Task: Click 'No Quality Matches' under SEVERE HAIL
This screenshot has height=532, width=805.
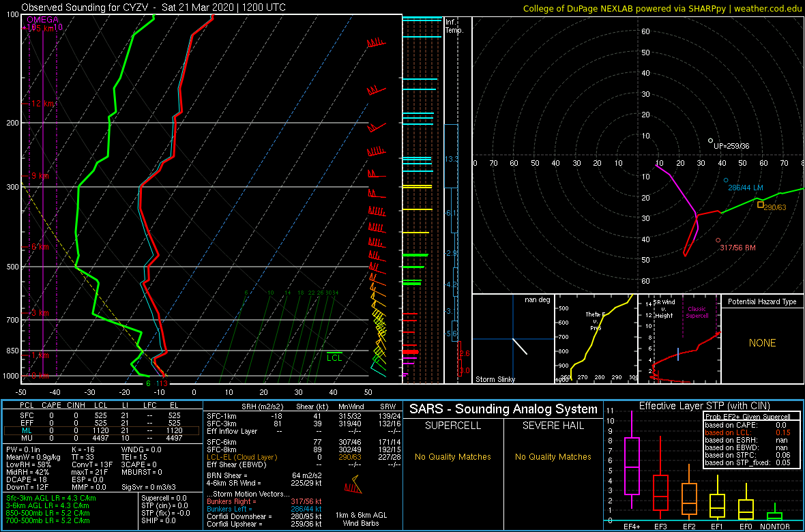Action: [553, 457]
